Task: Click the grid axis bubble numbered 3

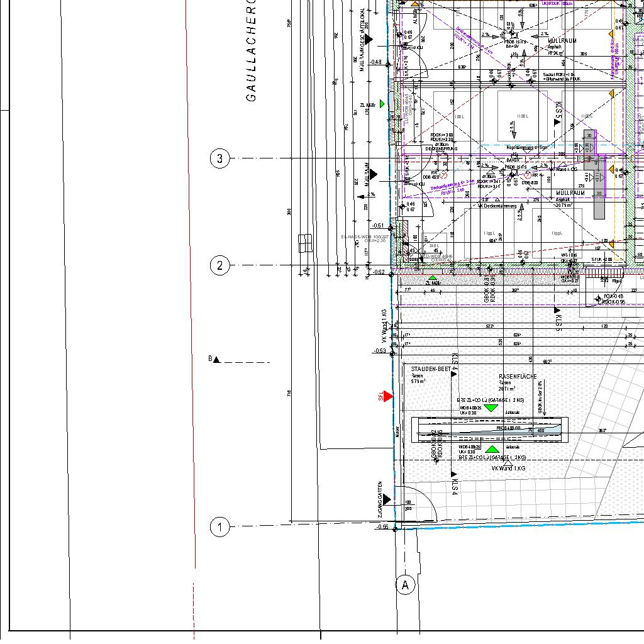Action: point(219,158)
